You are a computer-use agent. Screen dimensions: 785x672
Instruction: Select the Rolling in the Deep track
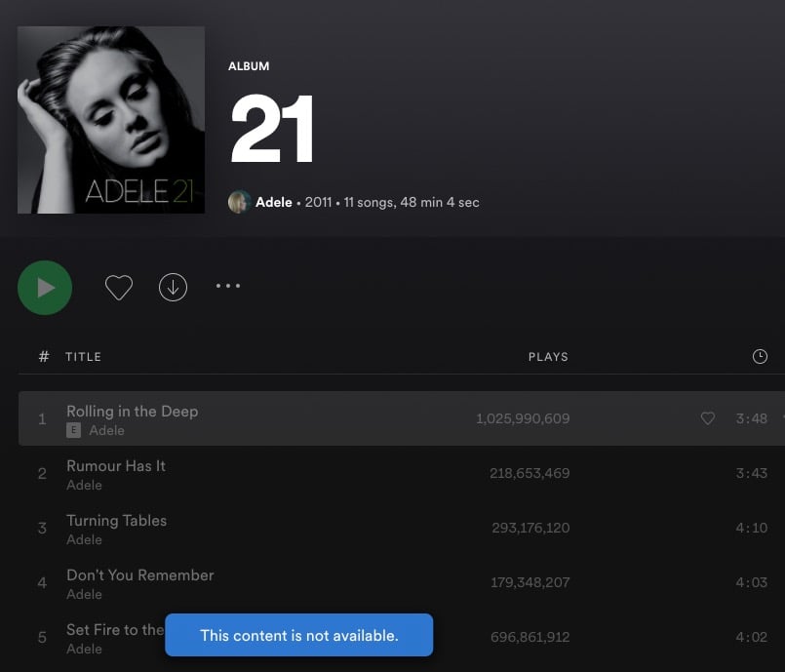(132, 412)
